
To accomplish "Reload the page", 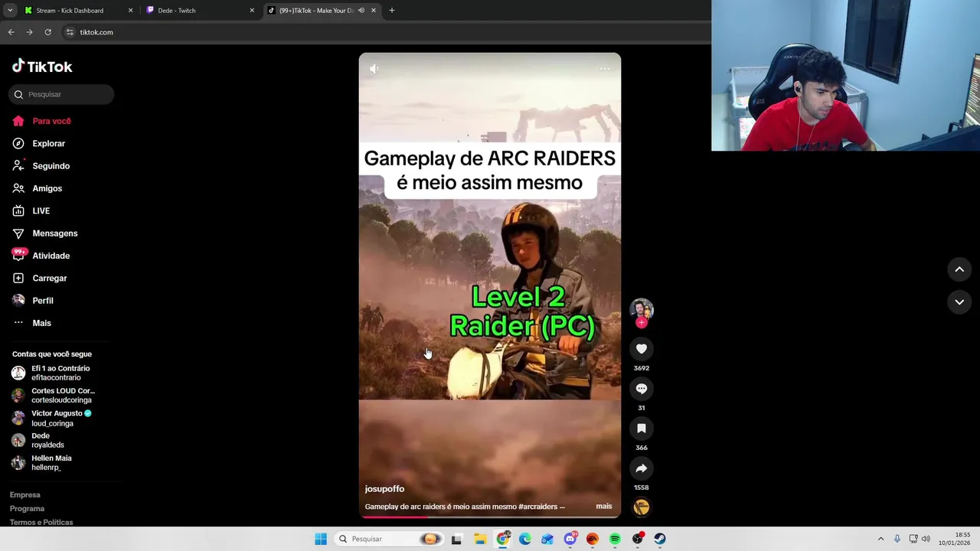I will [x=47, y=32].
